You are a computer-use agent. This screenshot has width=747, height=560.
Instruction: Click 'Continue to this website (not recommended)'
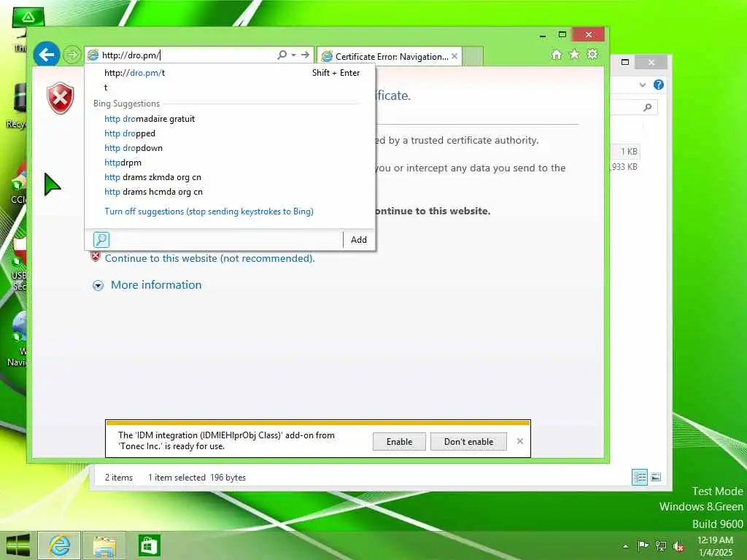(x=209, y=258)
